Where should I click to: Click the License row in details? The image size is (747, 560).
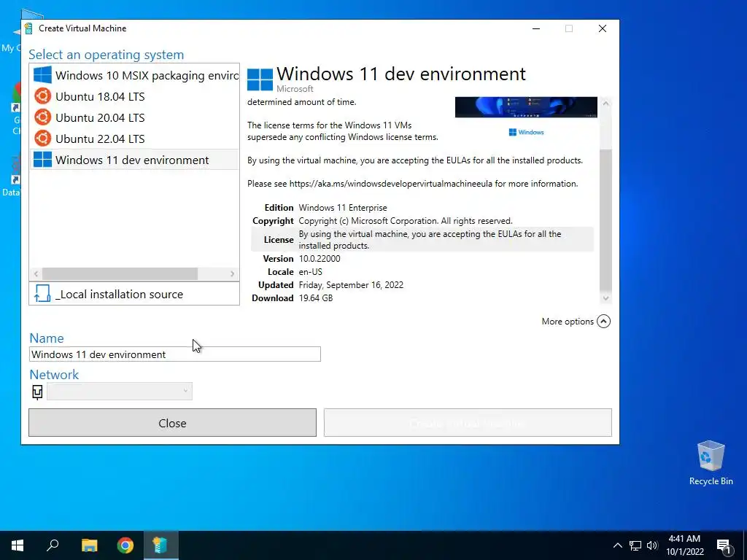(x=422, y=239)
